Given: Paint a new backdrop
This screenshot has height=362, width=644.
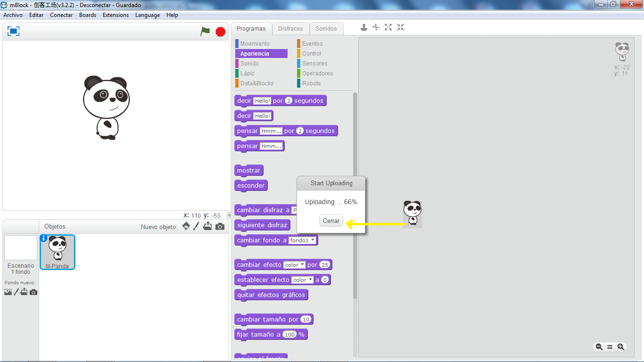Looking at the screenshot, I should coord(16,292).
